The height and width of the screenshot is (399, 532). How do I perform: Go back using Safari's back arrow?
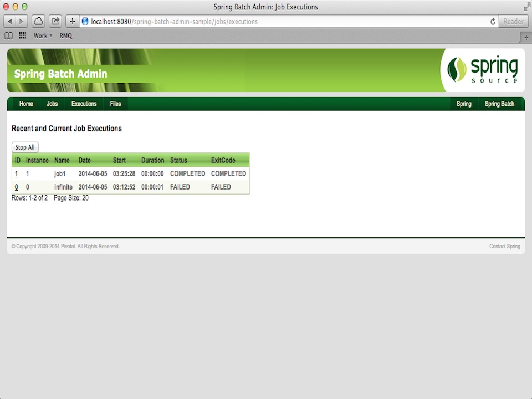[10, 22]
